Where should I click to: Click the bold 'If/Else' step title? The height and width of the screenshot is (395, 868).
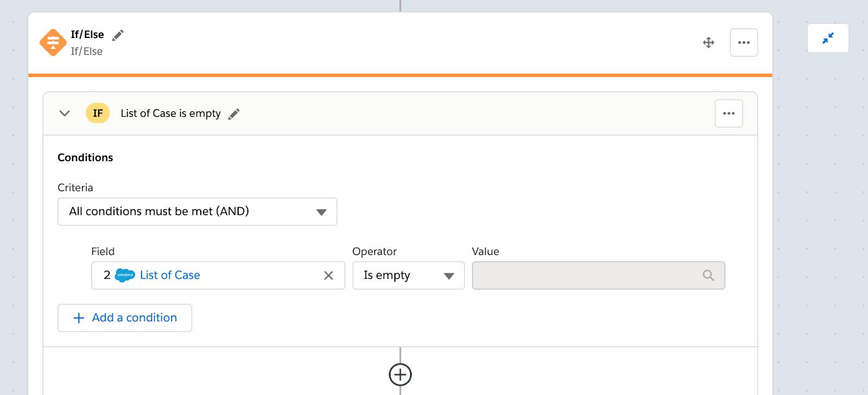(x=87, y=34)
